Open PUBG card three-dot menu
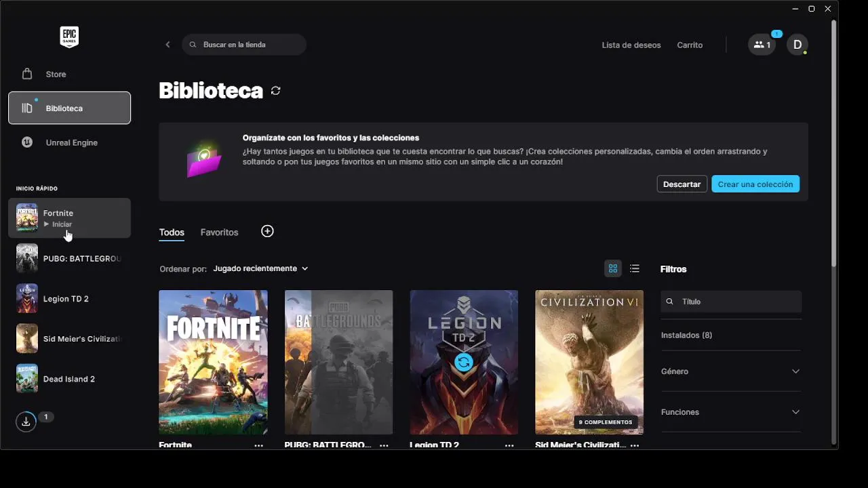This screenshot has width=868, height=488. tap(384, 445)
